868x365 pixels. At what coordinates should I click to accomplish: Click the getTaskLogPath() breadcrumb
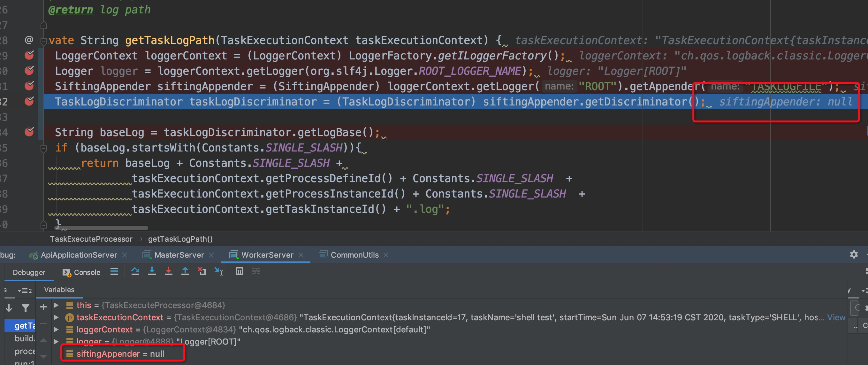[x=180, y=239]
